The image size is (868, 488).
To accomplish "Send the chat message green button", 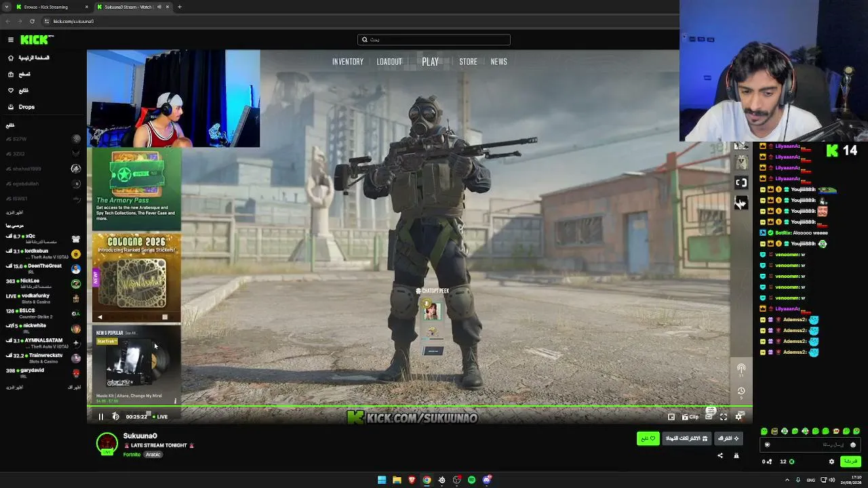I will 850,462.
